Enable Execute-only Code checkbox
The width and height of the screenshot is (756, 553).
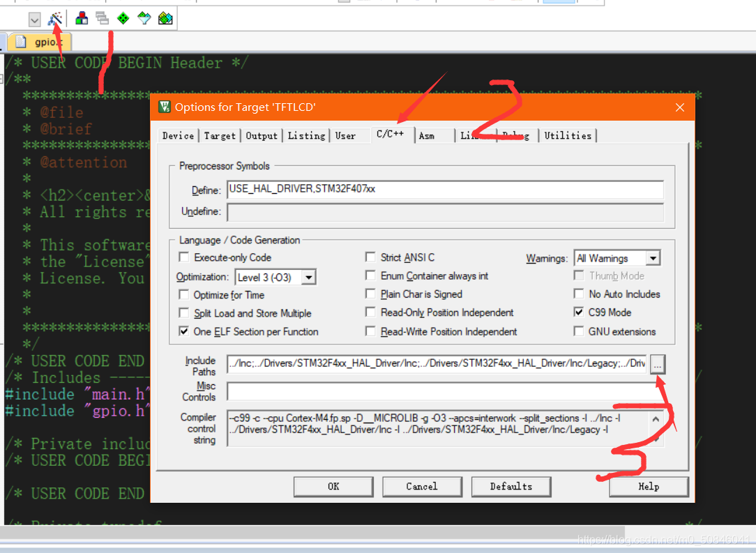point(183,257)
